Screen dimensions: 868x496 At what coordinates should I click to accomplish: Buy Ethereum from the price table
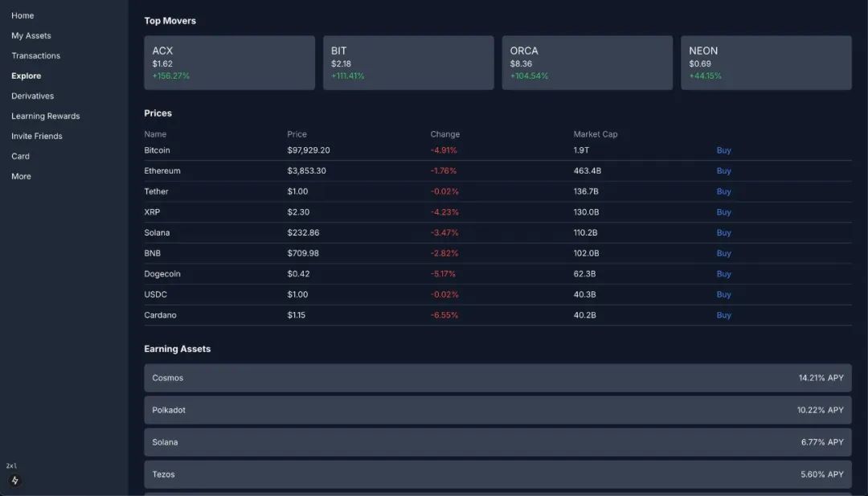tap(723, 171)
